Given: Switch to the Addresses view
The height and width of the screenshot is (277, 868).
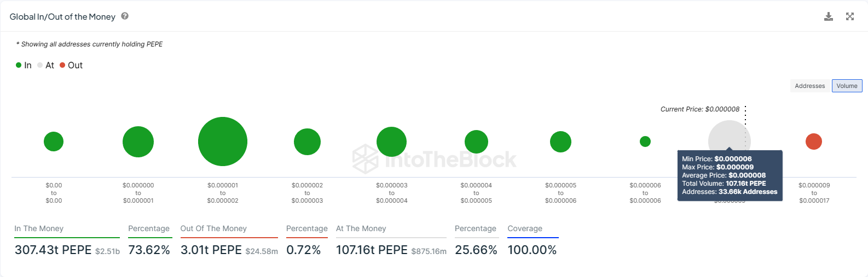Looking at the screenshot, I should [x=809, y=86].
